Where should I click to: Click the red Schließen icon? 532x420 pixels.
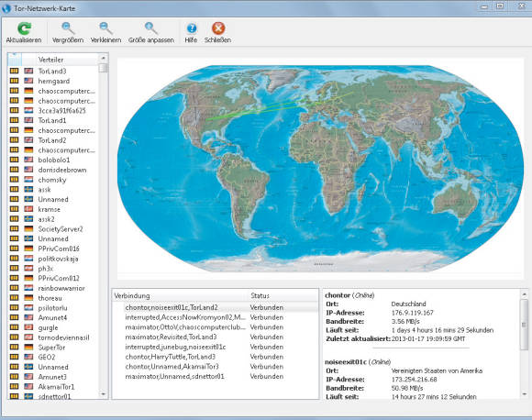coord(218,28)
